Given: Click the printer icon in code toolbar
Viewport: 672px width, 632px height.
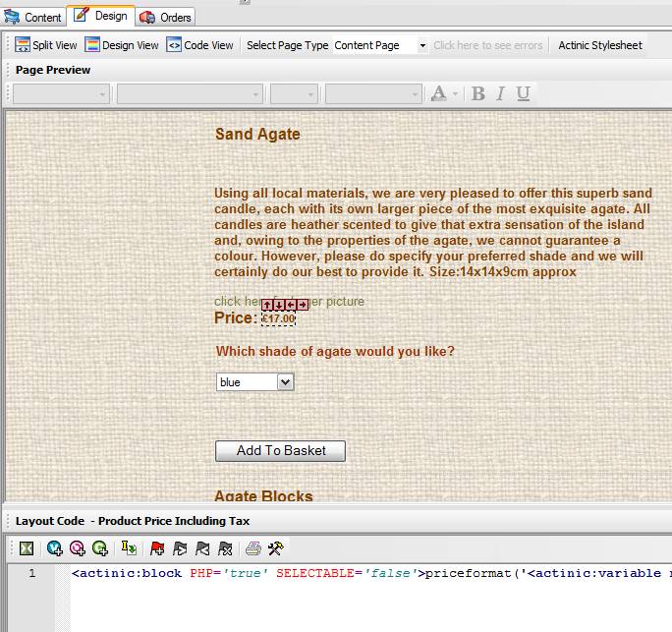Looking at the screenshot, I should click(x=253, y=548).
